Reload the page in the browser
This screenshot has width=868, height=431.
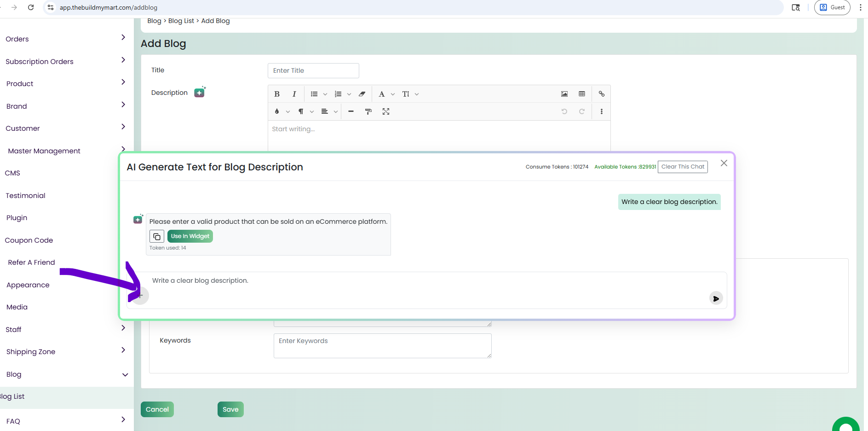[x=31, y=7]
